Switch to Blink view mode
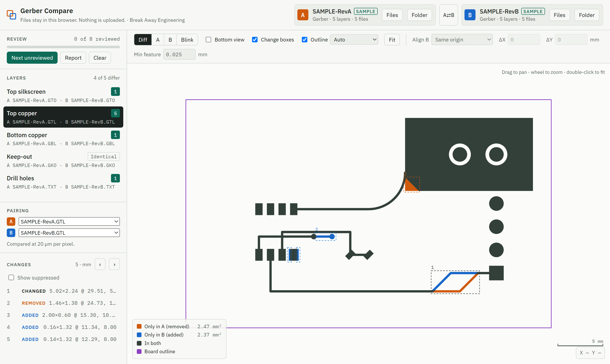Screen dimensions: 610x364 (x=187, y=39)
